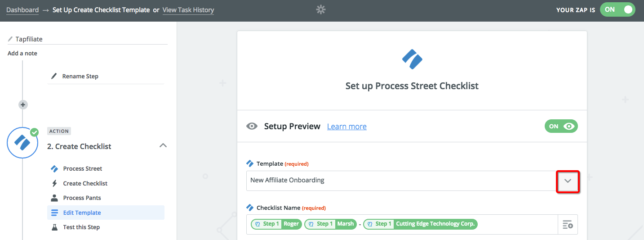Click Process Street icon next to Template label
Viewport: 644px width, 240px height.
[x=250, y=163]
